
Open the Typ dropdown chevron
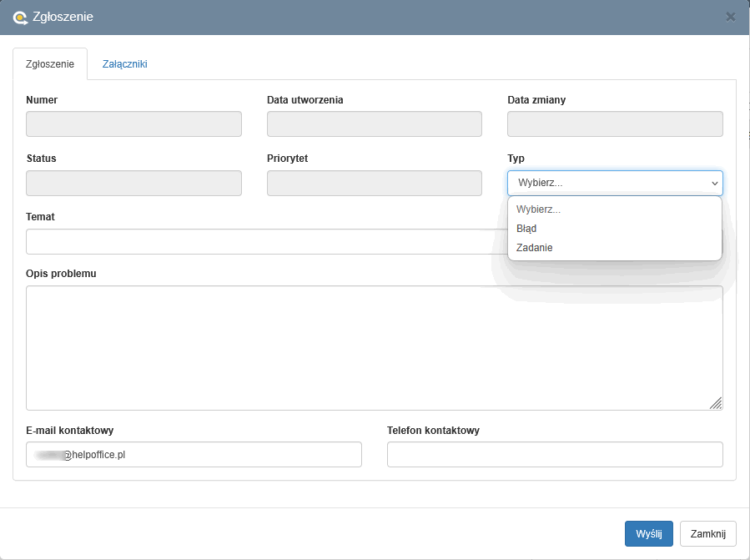714,183
